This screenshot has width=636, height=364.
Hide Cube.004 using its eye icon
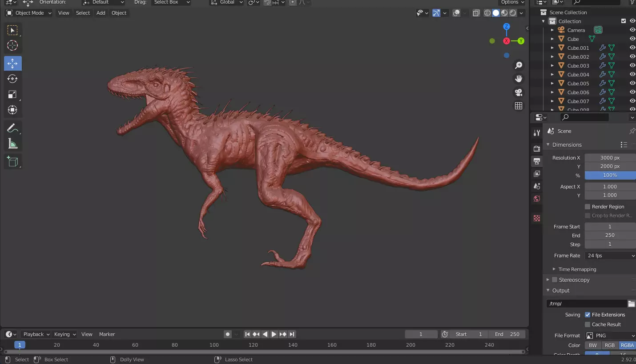point(632,75)
